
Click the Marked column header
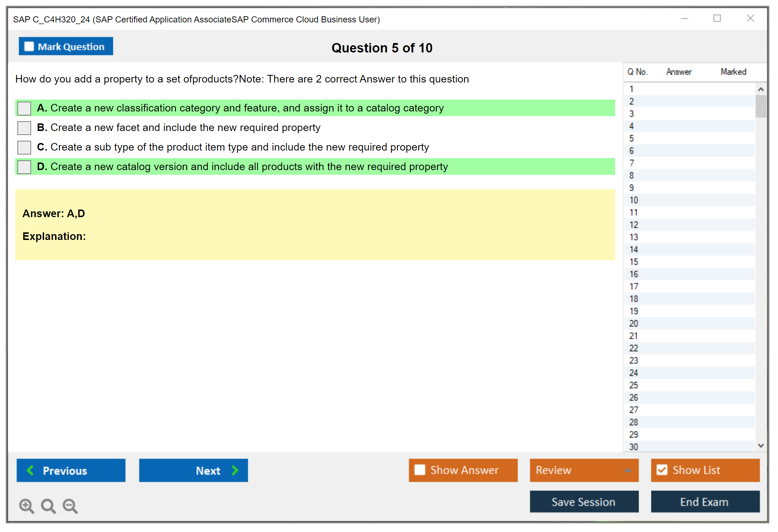pos(733,72)
